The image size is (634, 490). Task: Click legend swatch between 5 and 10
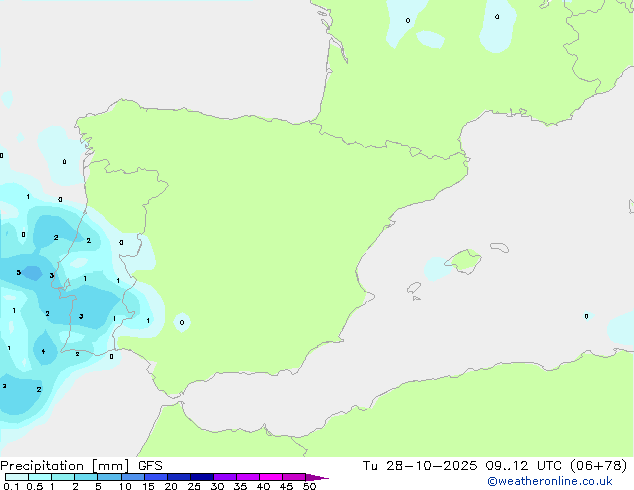click(x=109, y=477)
